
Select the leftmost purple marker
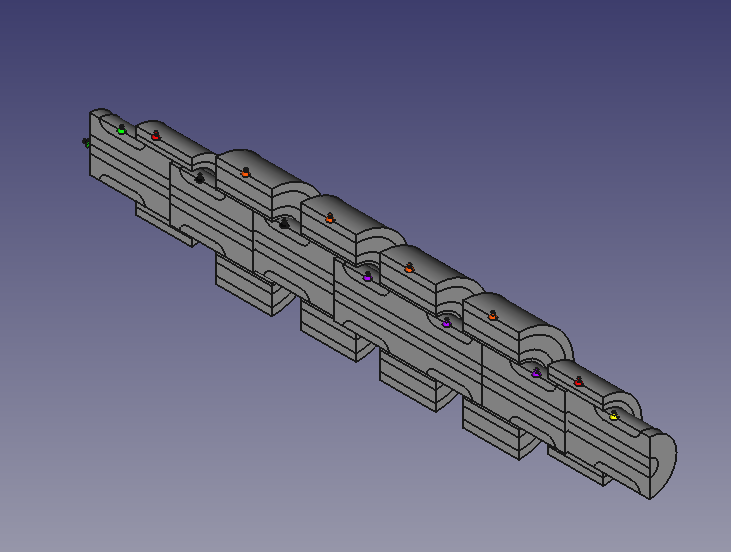click(367, 277)
